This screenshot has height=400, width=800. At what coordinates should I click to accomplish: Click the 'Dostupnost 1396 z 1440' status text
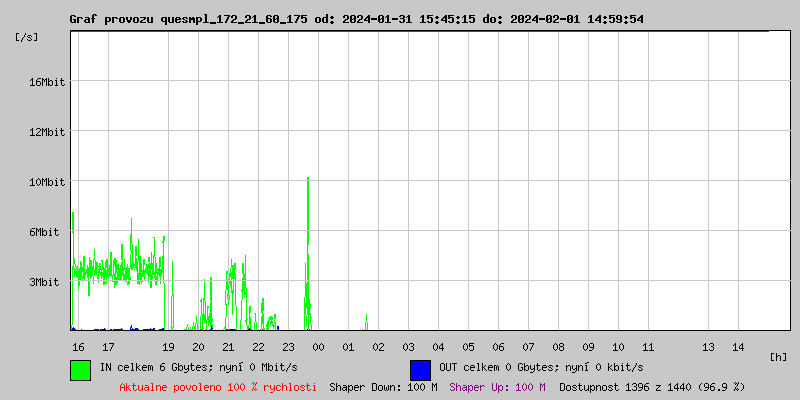652,386
